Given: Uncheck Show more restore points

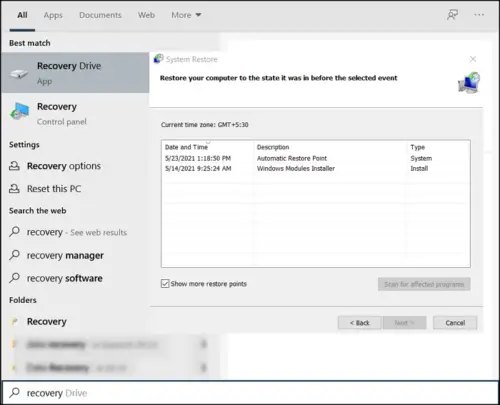Looking at the screenshot, I should click(165, 284).
